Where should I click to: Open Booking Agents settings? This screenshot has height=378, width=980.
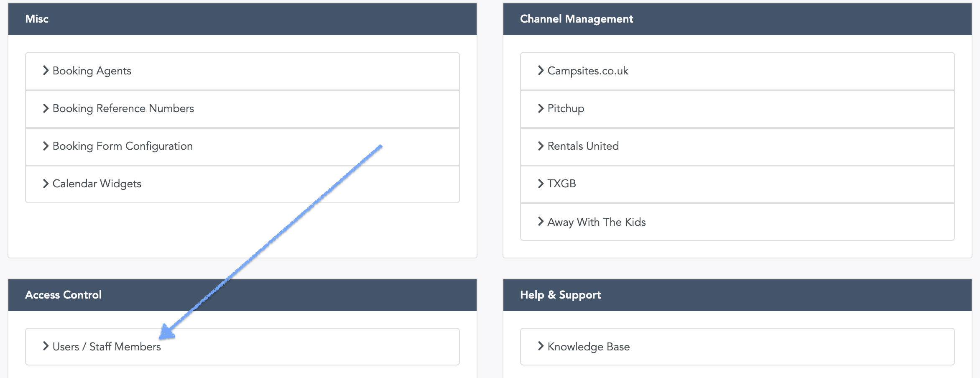pos(242,71)
